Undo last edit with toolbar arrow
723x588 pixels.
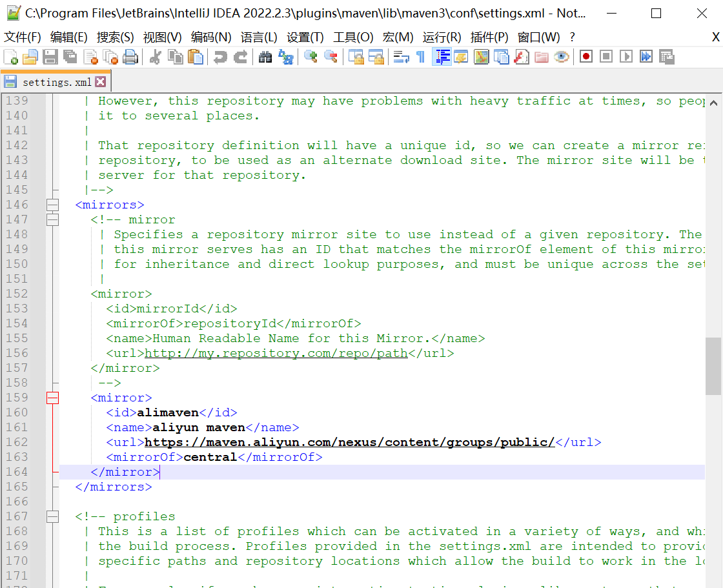[220, 57]
